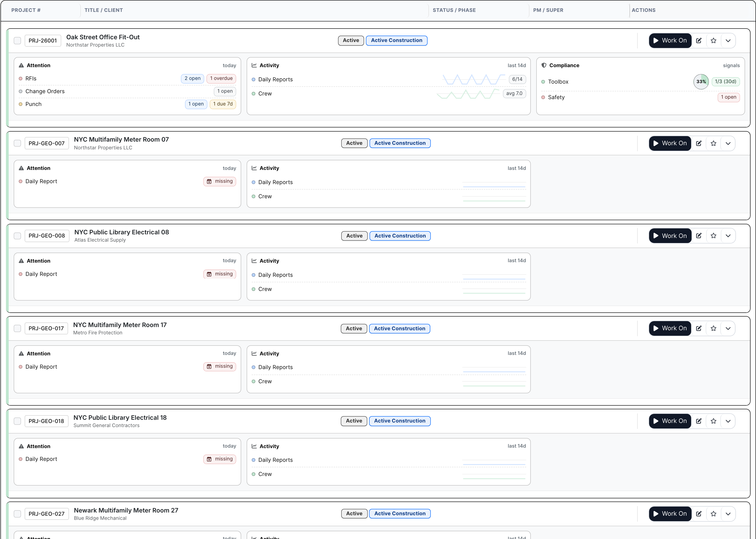The height and width of the screenshot is (539, 756).
Task: Click the Activity chart icon in PRJ-GEO-018
Action: [x=254, y=446]
